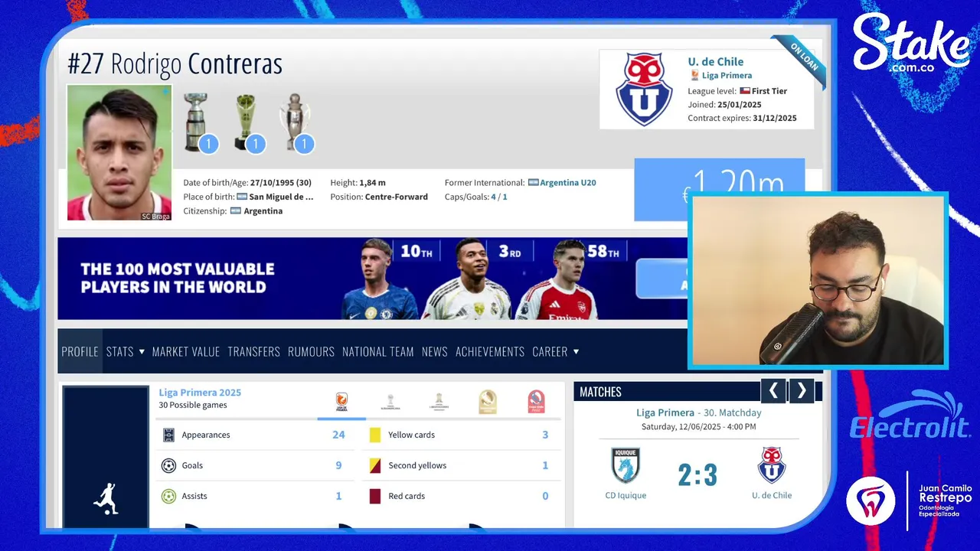Screen dimensions: 980x551
Task: Click the green-gold trophy icon
Action: pyautogui.click(x=245, y=121)
